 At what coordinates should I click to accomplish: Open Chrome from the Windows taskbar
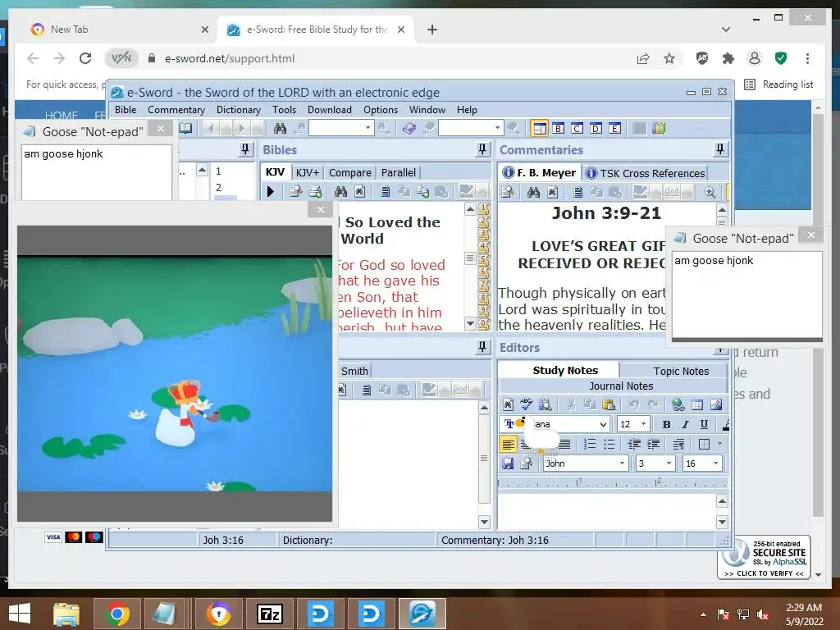point(117,614)
